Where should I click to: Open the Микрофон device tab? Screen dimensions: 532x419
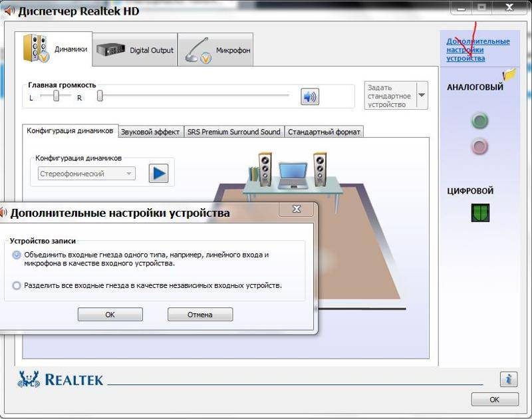(x=215, y=50)
